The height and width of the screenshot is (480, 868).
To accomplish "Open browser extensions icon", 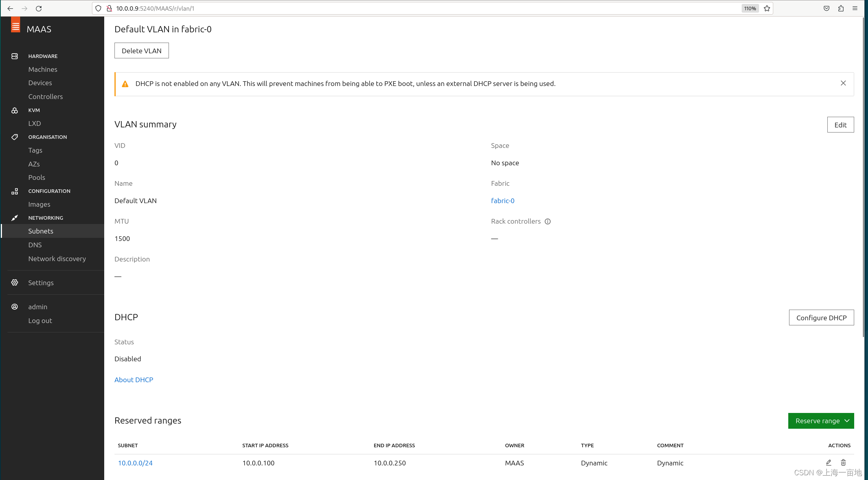I will 841,8.
